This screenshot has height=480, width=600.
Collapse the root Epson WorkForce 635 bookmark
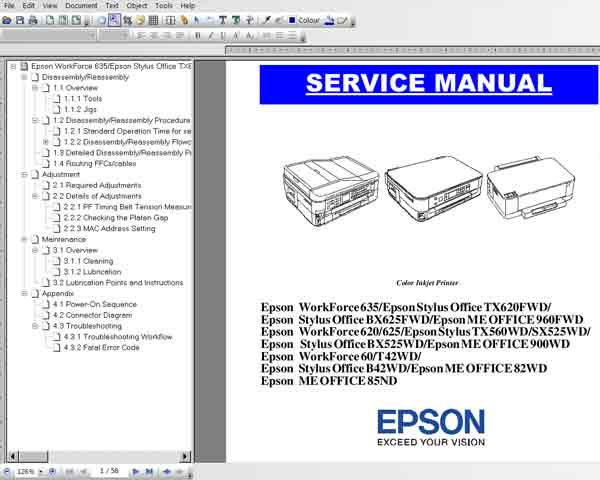coord(13,67)
